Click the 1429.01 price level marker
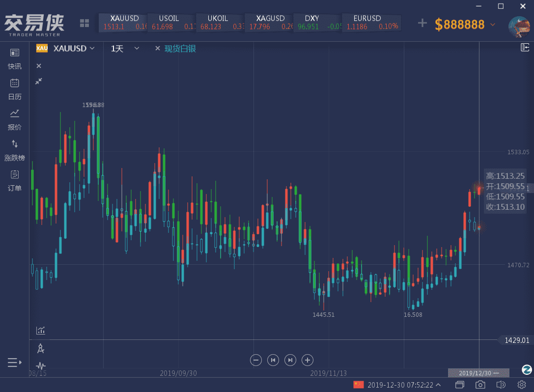The width and height of the screenshot is (534, 392). tap(516, 340)
